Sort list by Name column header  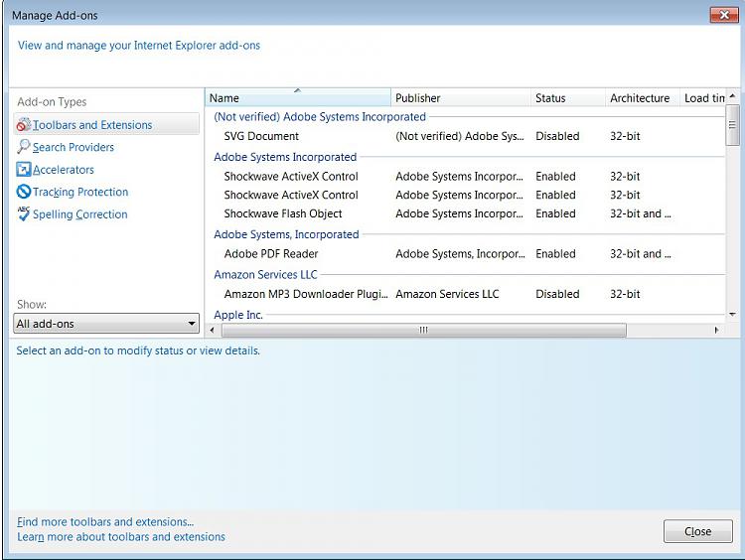[298, 98]
